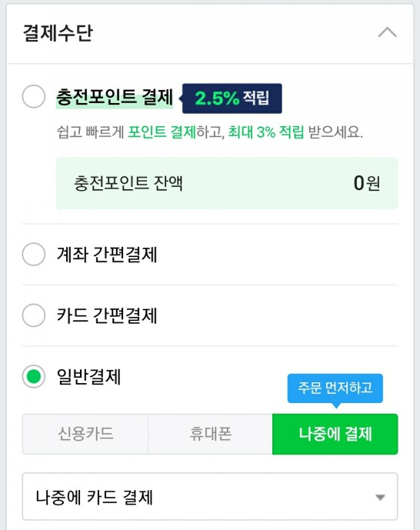Image resolution: width=420 pixels, height=530 pixels.
Task: Click the 0원 balance amount
Action: coord(367,183)
